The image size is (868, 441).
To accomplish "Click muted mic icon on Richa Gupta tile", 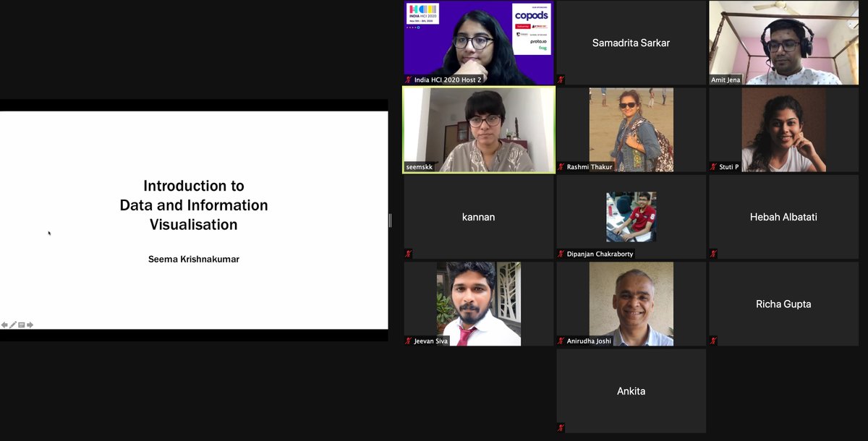I will tap(713, 341).
